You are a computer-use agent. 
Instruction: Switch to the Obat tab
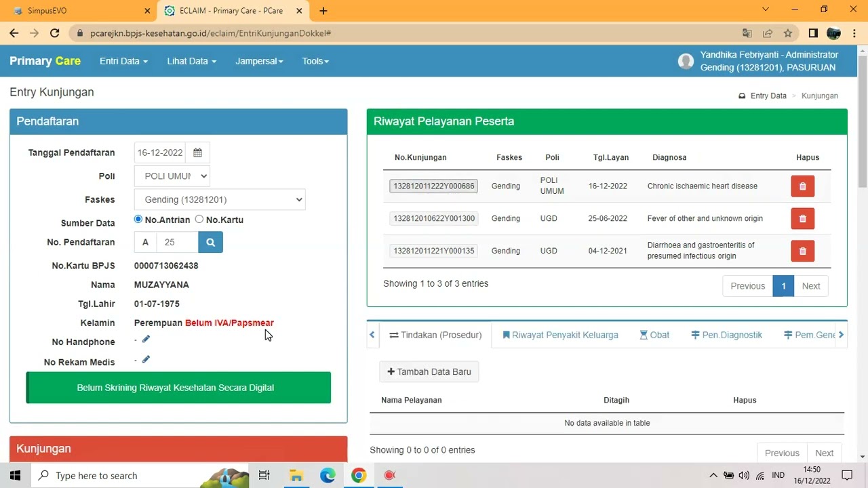click(x=654, y=335)
